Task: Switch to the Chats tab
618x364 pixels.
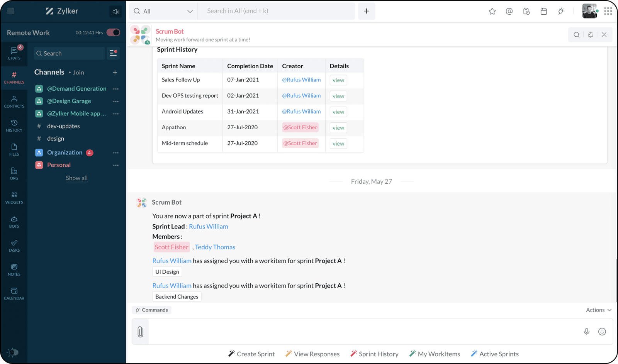Action: tap(14, 53)
